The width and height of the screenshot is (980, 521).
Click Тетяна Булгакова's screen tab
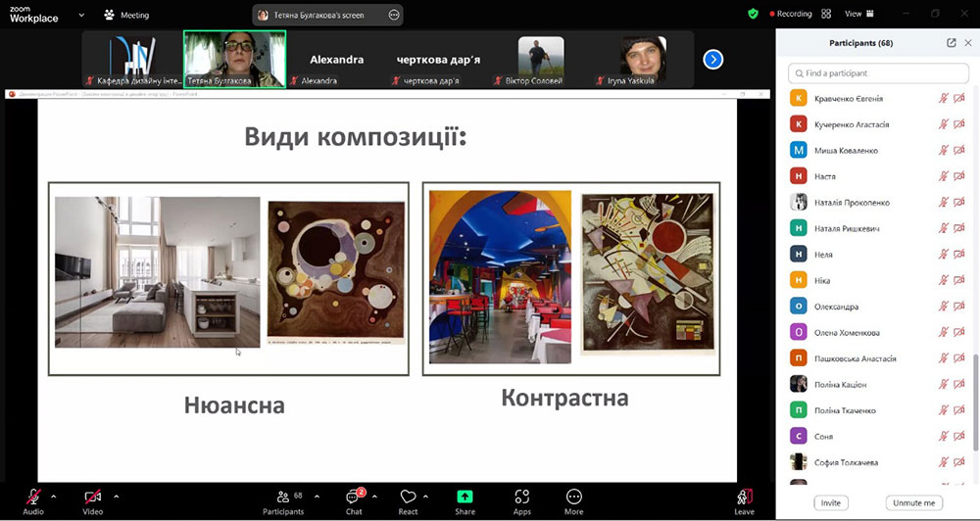pos(318,15)
